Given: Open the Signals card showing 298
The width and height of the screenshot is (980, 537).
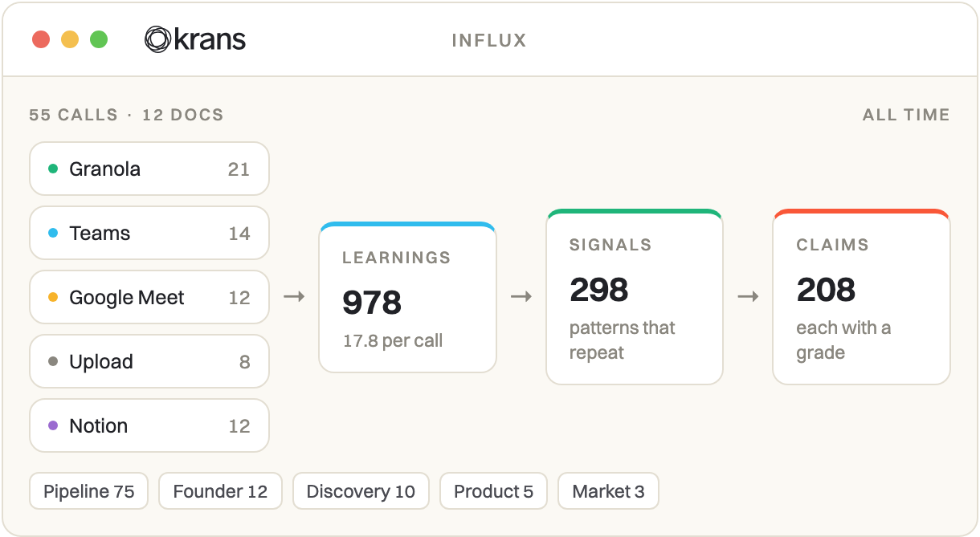Looking at the screenshot, I should 635,297.
